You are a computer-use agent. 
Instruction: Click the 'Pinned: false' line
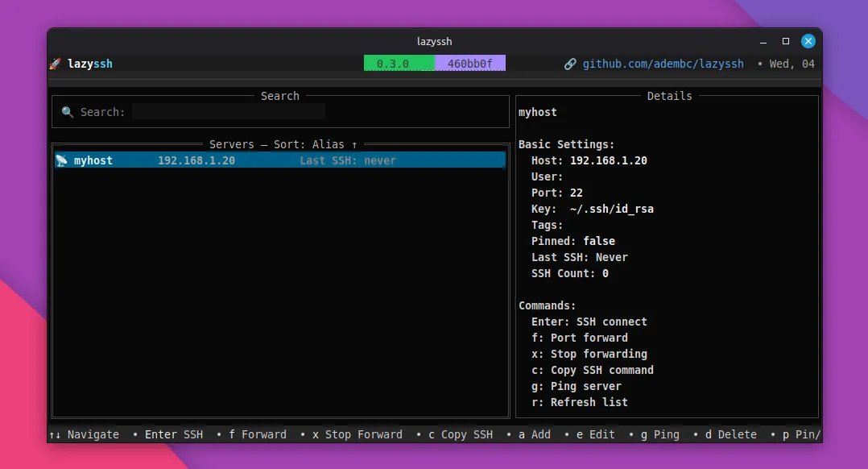tap(573, 241)
